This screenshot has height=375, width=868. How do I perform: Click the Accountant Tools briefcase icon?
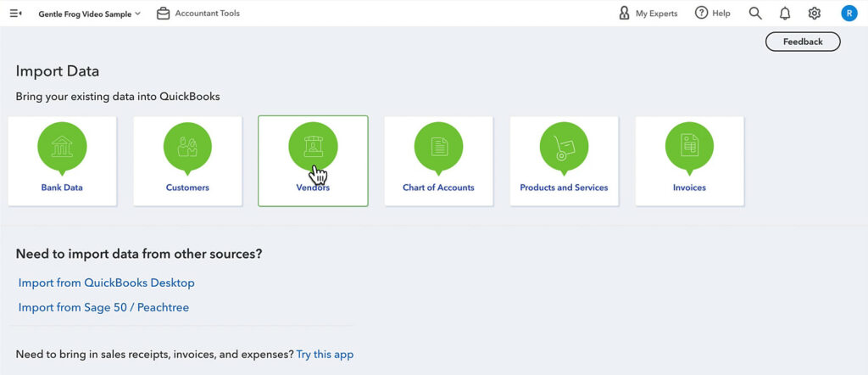[163, 14]
